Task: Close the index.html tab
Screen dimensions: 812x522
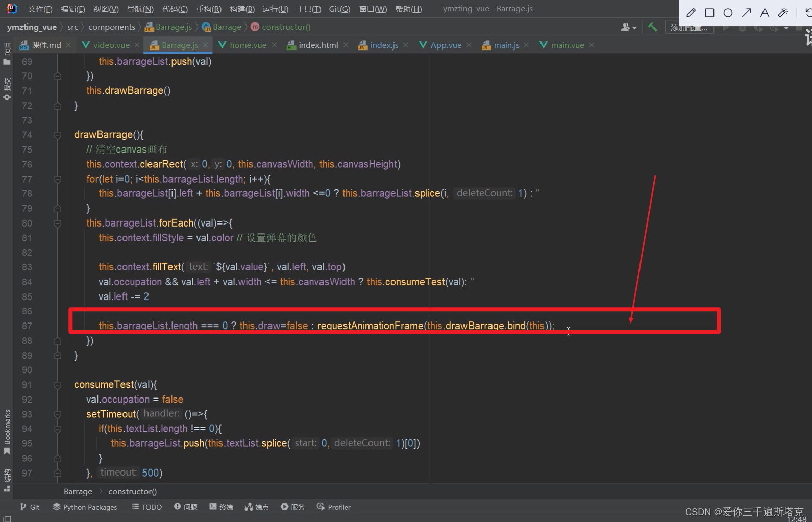Action: coord(346,45)
